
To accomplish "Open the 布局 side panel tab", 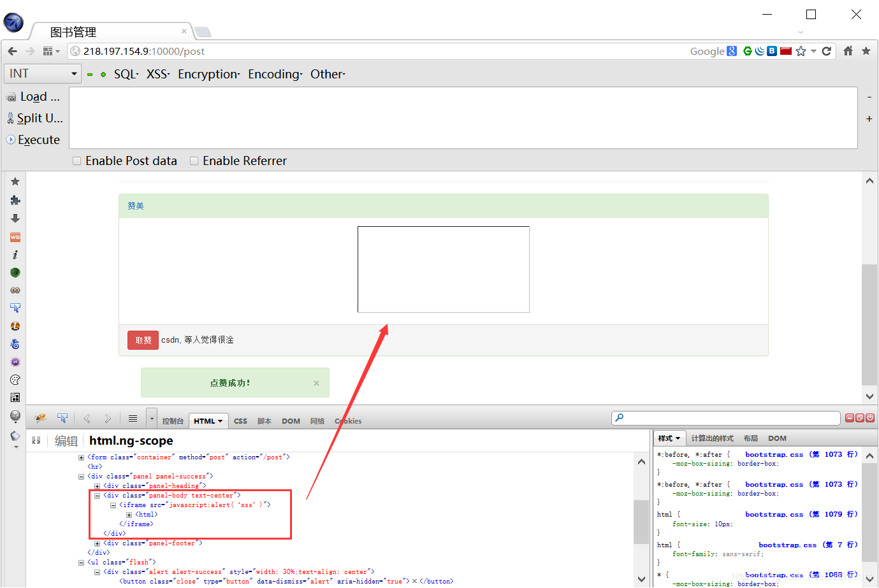I will (x=751, y=438).
